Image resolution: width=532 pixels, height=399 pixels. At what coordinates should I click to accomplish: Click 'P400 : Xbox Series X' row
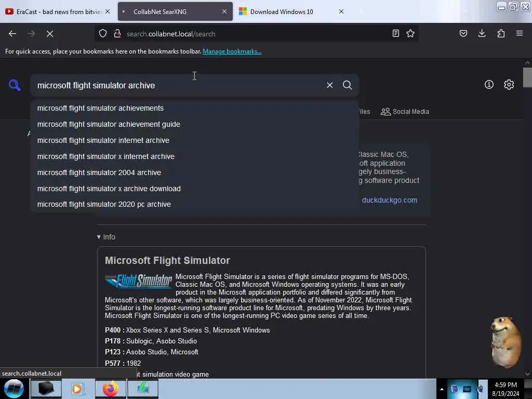point(187,330)
